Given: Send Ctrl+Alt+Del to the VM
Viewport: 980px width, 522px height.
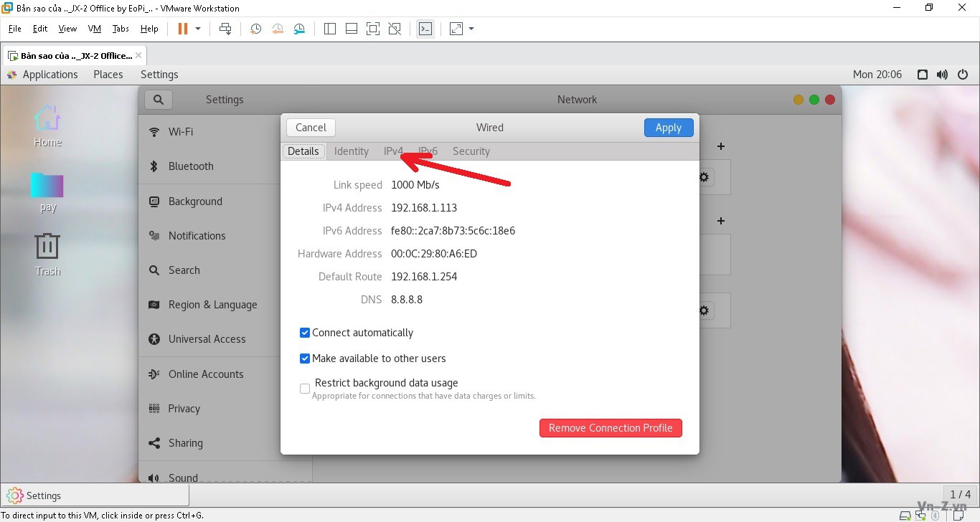Looking at the screenshot, I should click(225, 29).
